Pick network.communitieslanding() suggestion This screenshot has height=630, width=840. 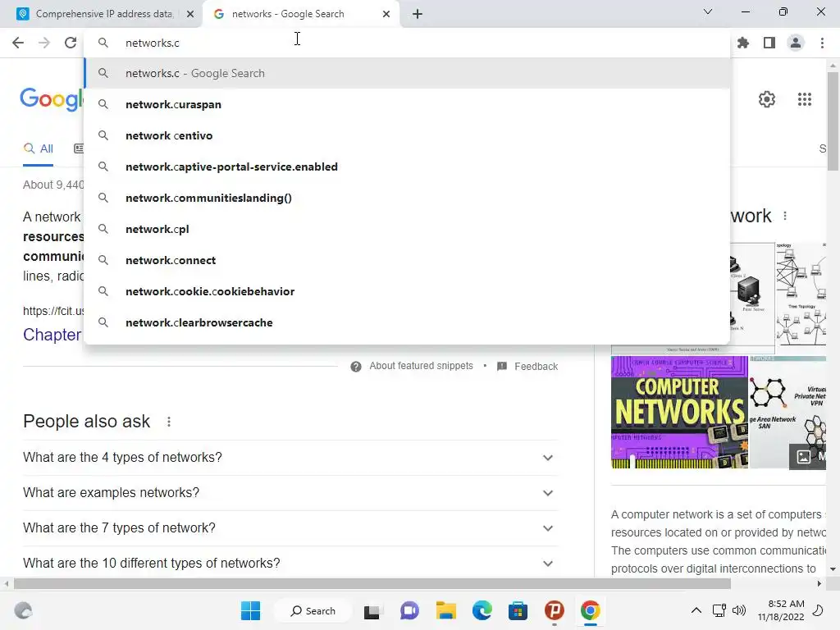pyautogui.click(x=407, y=198)
